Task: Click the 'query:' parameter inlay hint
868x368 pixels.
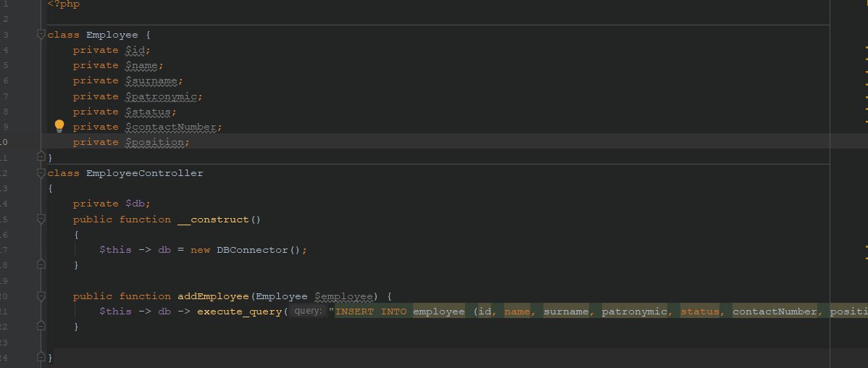Action: (308, 311)
